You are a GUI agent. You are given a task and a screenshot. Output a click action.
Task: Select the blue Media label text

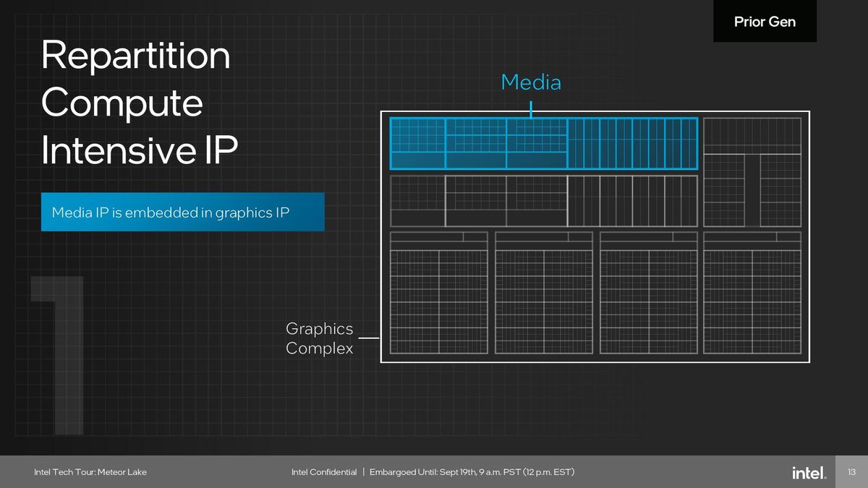531,82
